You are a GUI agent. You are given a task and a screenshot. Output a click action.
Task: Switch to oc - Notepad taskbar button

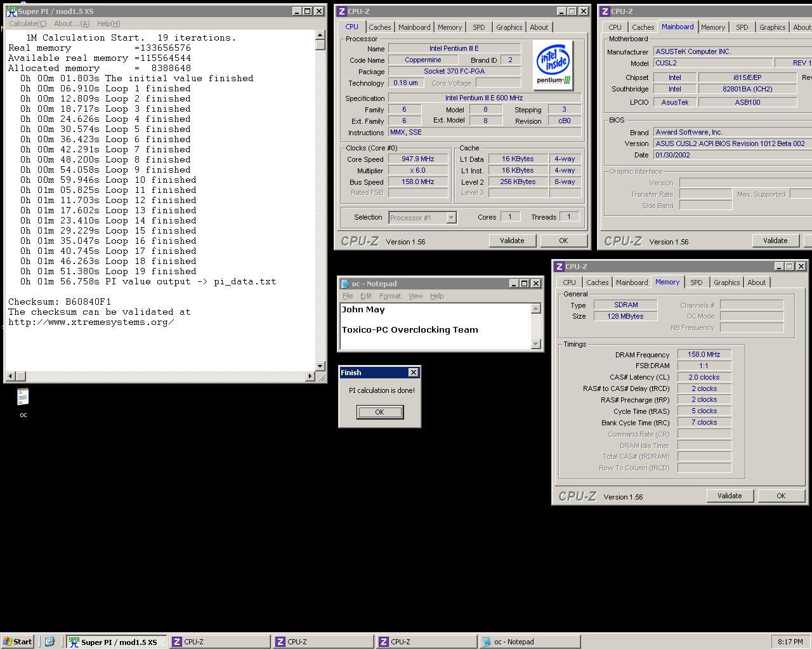(x=530, y=642)
